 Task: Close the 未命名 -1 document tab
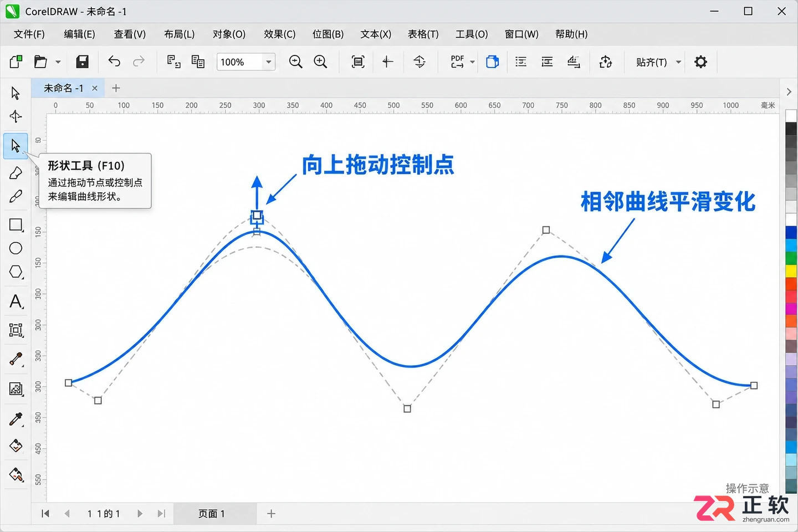point(95,88)
